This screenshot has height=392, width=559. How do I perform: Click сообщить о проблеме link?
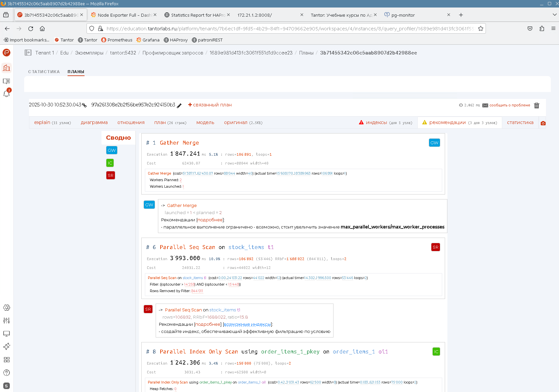(509, 105)
